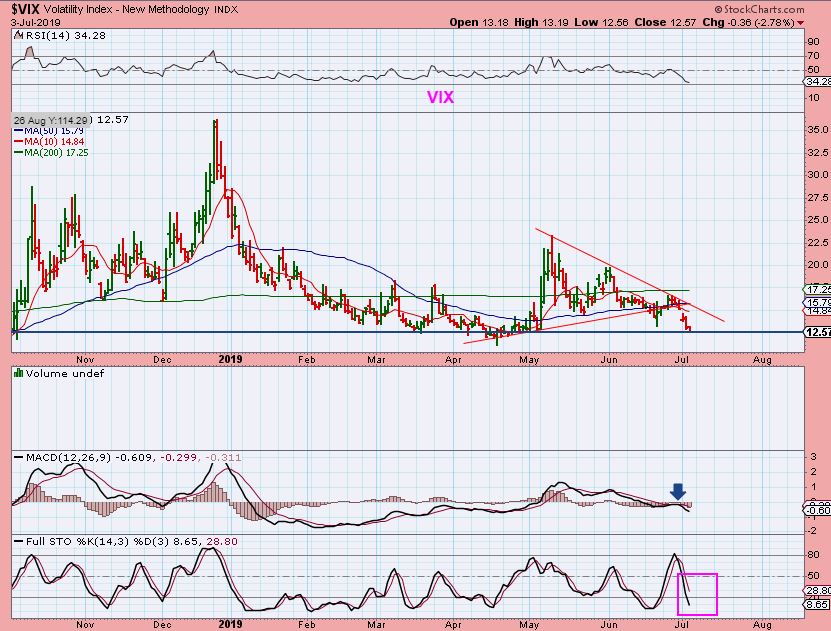Click the 28.80 stochastic axis tag
Image resolution: width=831 pixels, height=631 pixels.
click(x=818, y=590)
